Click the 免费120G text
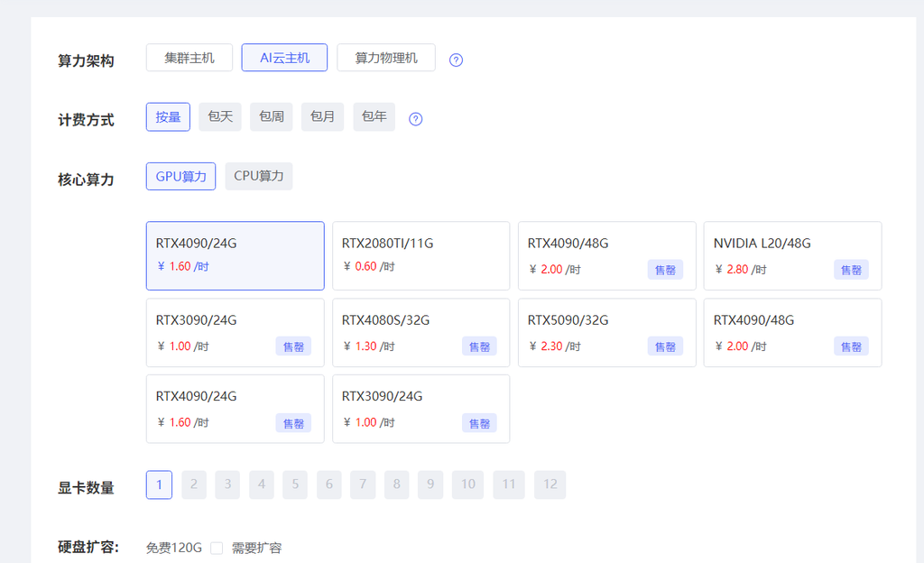This screenshot has height=563, width=924. point(174,549)
